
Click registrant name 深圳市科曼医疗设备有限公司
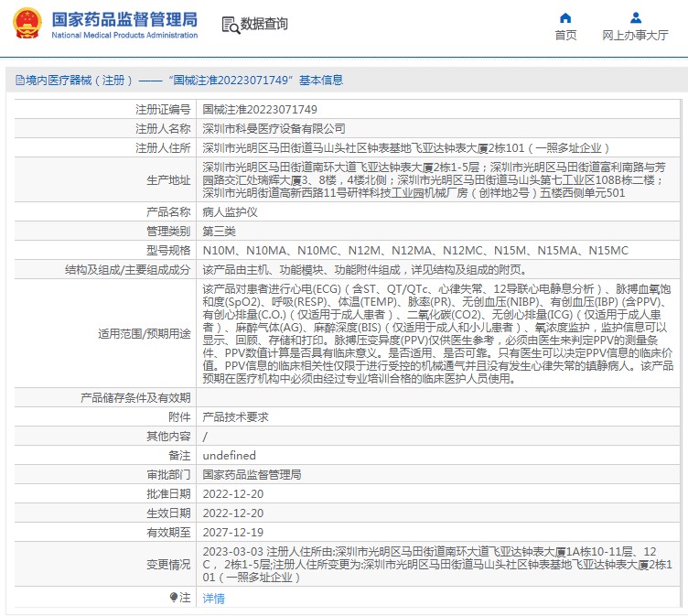(274, 129)
